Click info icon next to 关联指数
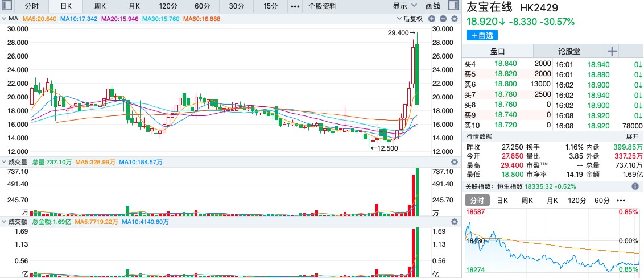Screen dimensions: 644x278 [x=635, y=186]
